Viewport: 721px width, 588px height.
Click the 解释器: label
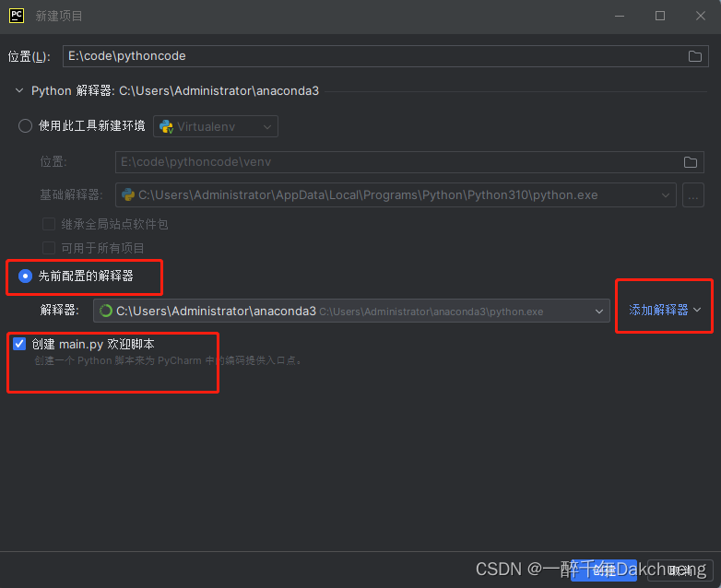coord(59,310)
